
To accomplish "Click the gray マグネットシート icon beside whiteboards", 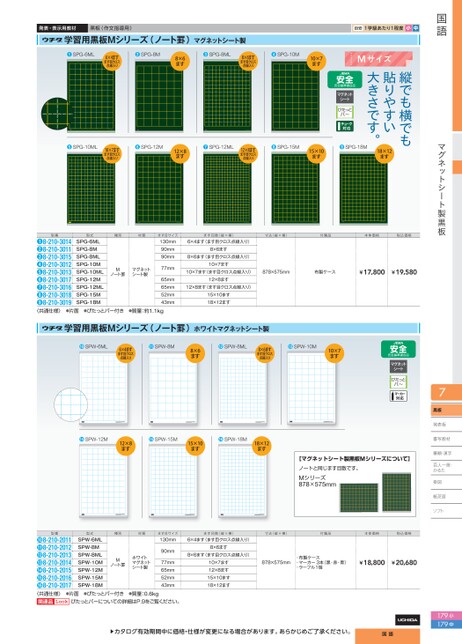I will [398, 366].
